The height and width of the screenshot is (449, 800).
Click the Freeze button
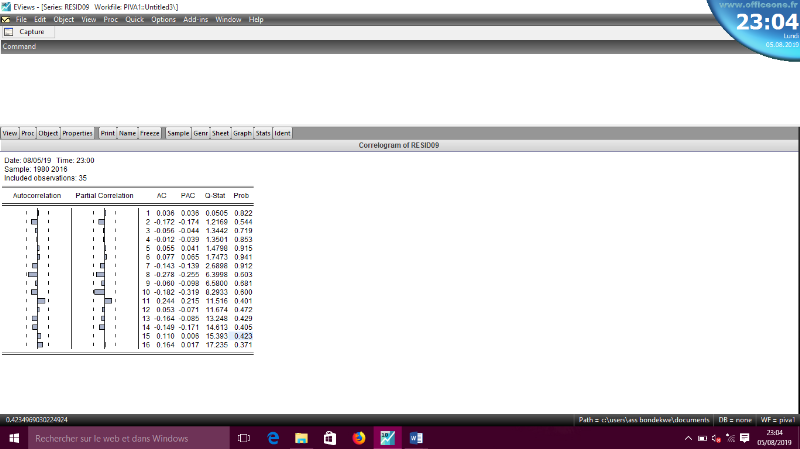[150, 133]
